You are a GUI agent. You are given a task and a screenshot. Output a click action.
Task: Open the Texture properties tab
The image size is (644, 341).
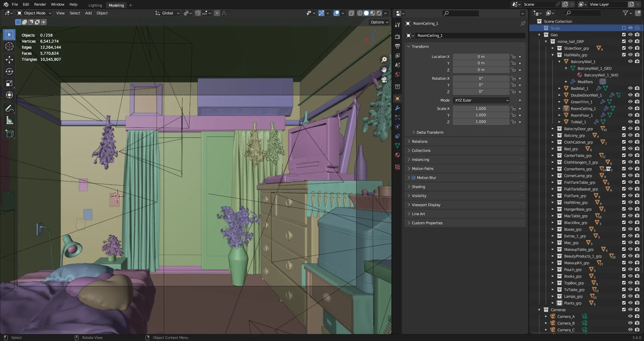[x=397, y=167]
